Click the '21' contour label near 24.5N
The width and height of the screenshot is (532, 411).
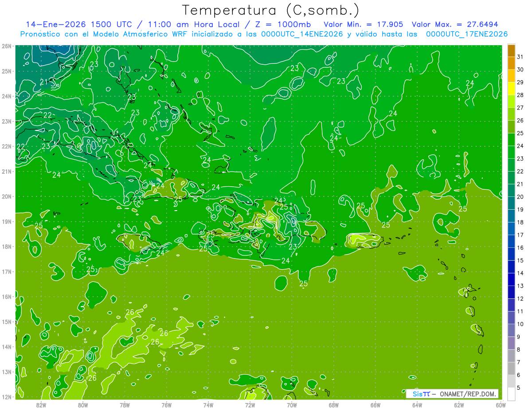pos(44,82)
